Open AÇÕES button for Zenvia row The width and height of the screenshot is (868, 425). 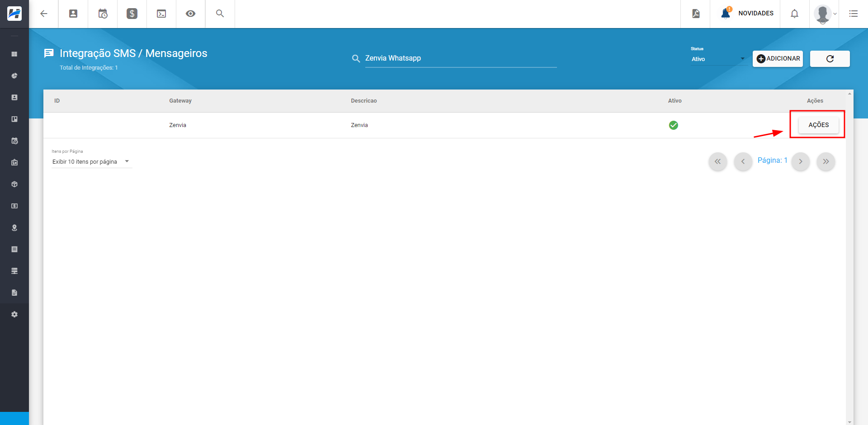819,125
